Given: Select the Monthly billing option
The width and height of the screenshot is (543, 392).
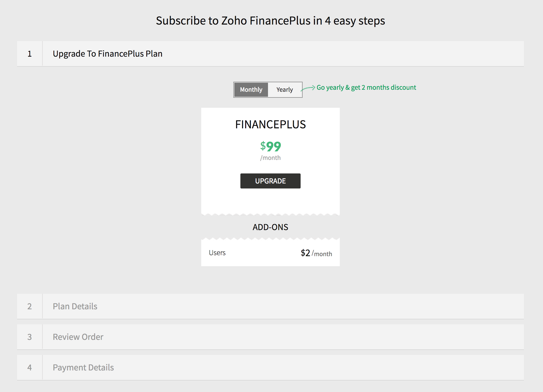Looking at the screenshot, I should (x=251, y=89).
